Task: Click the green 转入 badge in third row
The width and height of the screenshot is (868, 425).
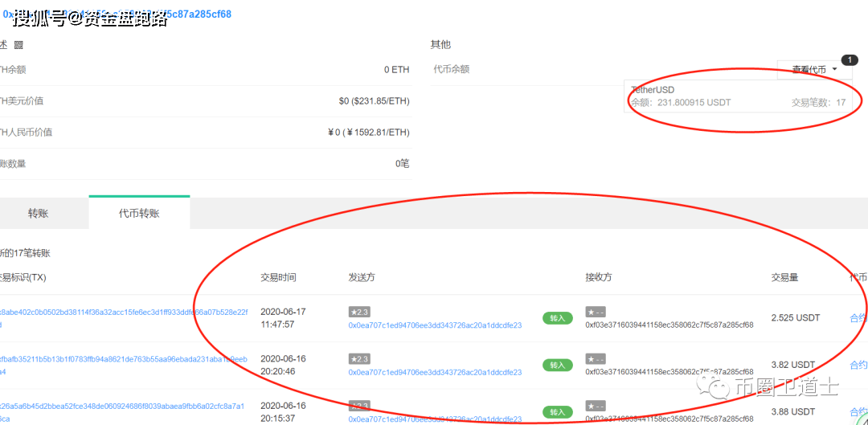Action: click(x=557, y=412)
